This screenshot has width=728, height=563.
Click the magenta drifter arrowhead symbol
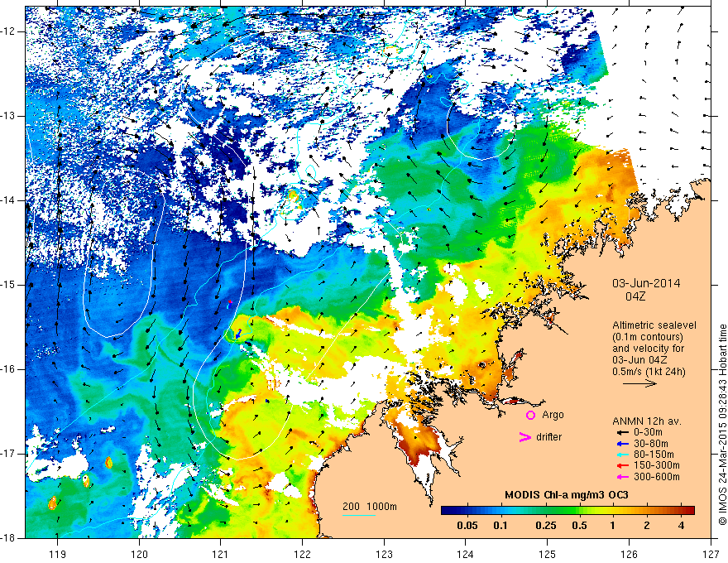(525, 437)
